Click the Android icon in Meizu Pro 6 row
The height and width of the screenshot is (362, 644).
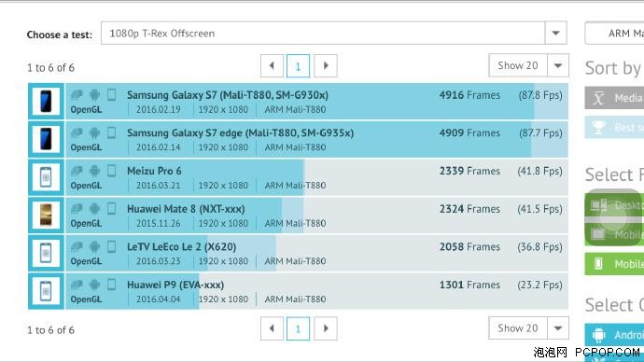[x=94, y=171]
